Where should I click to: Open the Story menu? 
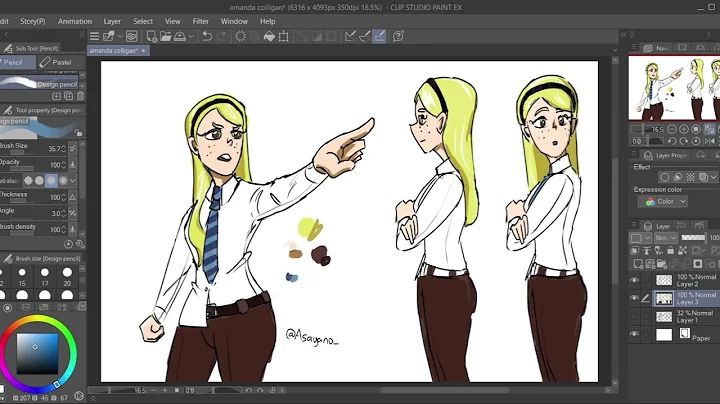tap(33, 21)
